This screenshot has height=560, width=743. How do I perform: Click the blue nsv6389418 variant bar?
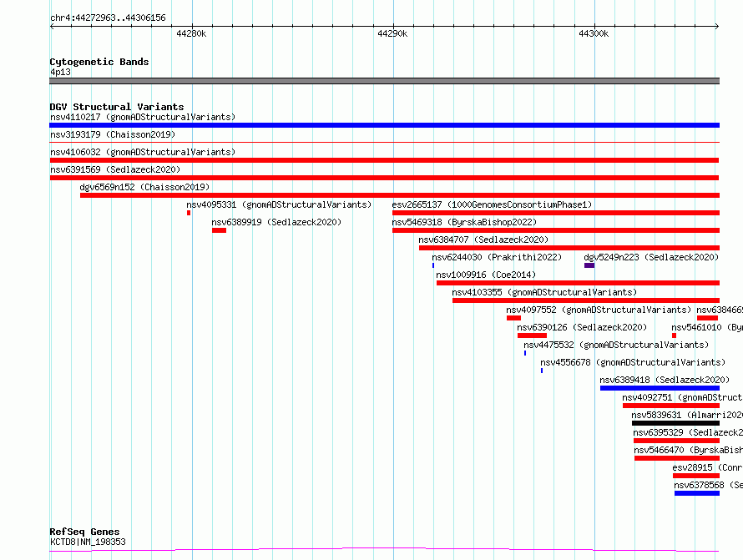pos(660,388)
